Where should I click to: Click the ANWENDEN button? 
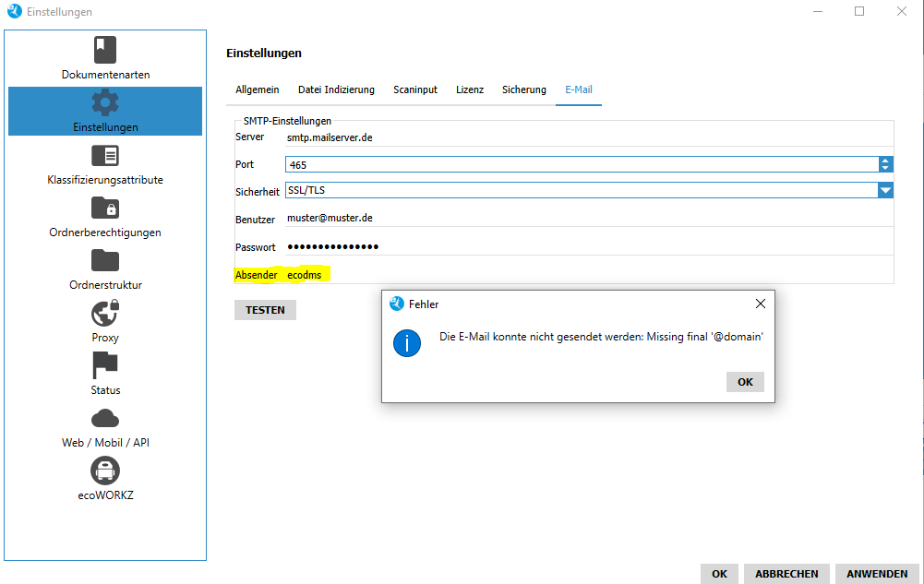[x=877, y=574]
